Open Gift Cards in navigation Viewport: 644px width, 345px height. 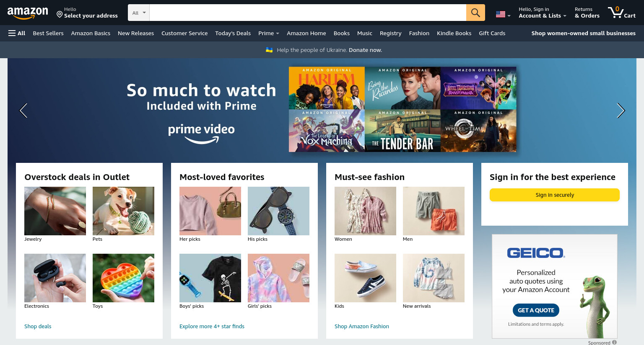pyautogui.click(x=492, y=33)
